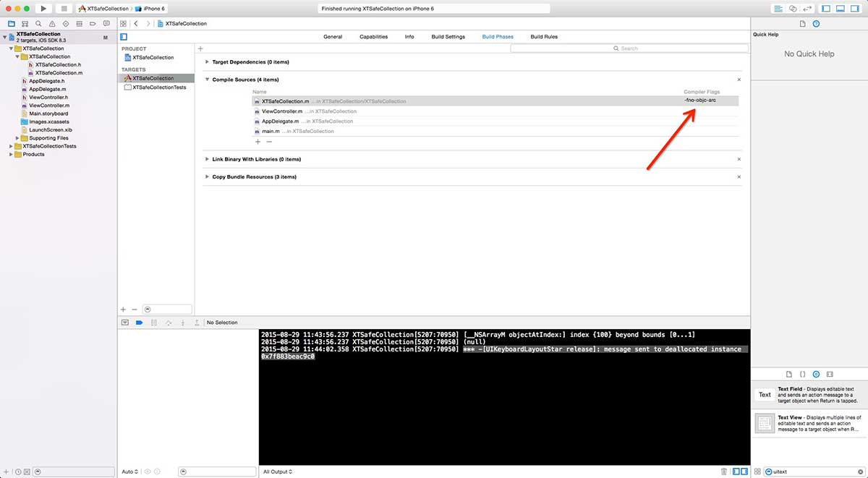The image size is (868, 478).
Task: Click the Run (play) button in toolbar
Action: 43,8
